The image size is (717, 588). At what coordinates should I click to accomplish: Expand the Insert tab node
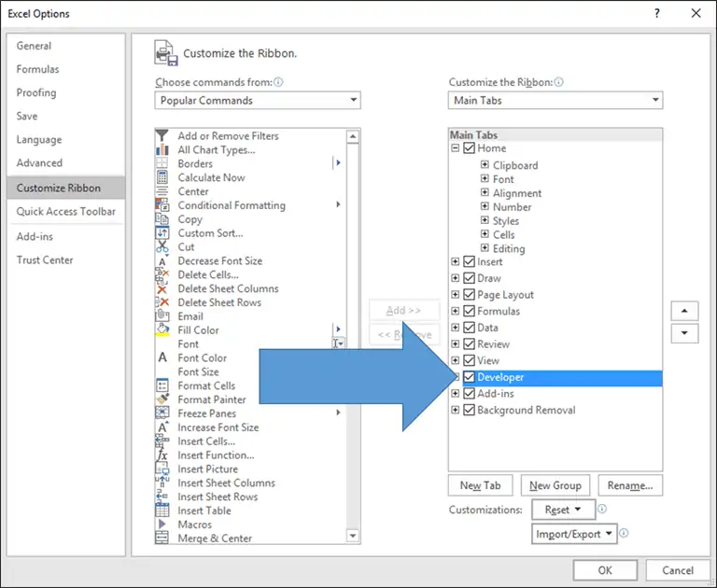pos(455,261)
